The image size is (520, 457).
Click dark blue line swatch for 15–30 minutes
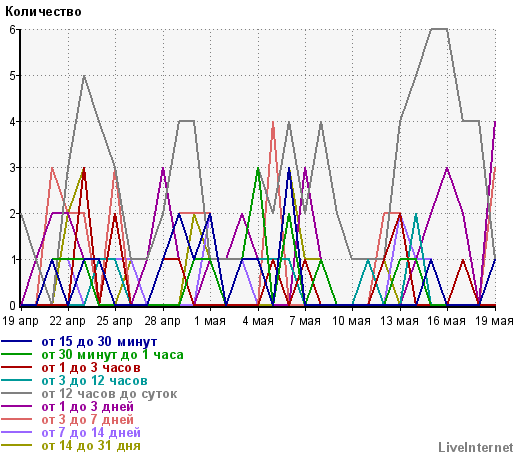click(16, 342)
